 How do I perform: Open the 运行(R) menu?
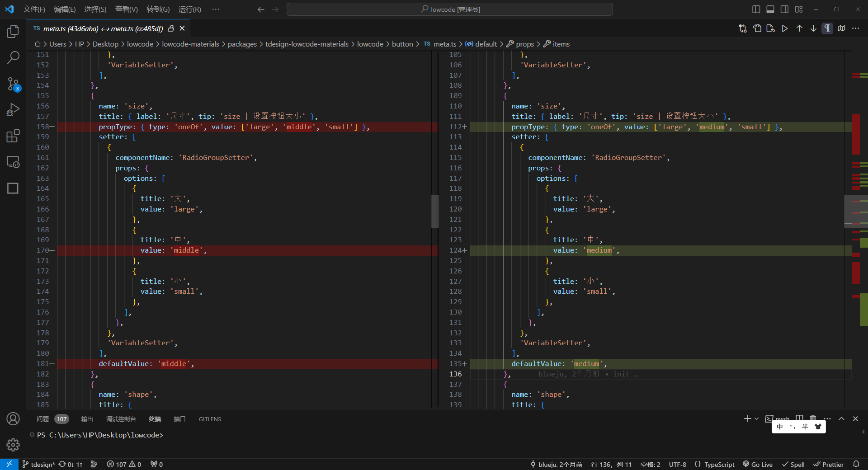(x=190, y=9)
